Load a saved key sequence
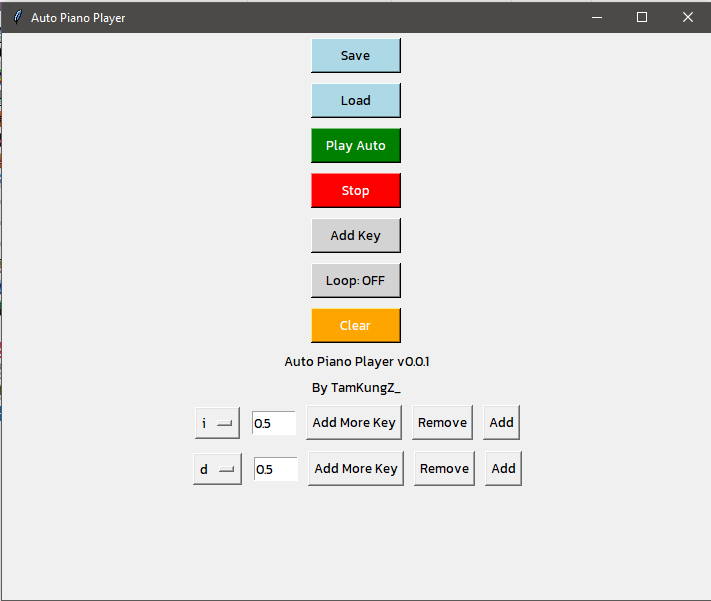The height and width of the screenshot is (601, 711). 356,100
